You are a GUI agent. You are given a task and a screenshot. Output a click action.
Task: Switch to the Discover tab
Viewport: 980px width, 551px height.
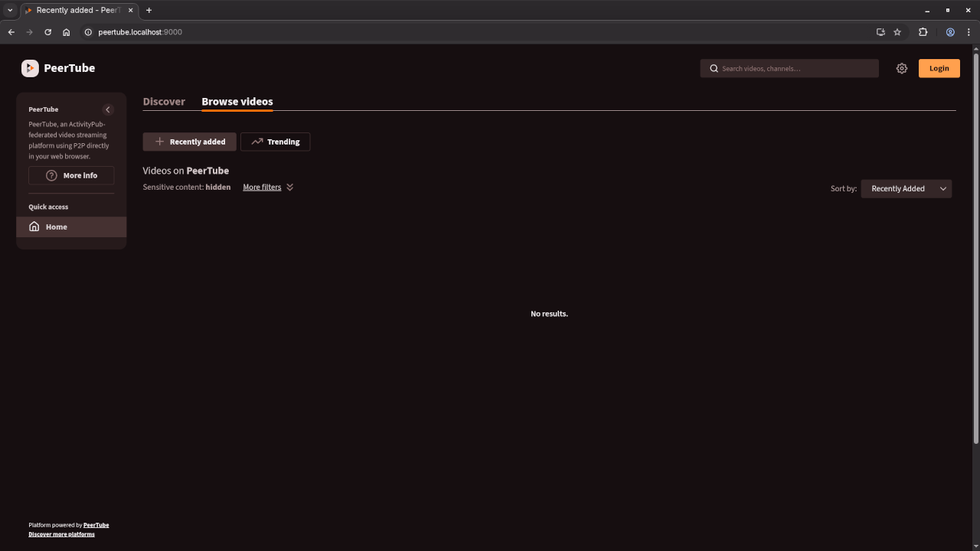click(164, 101)
